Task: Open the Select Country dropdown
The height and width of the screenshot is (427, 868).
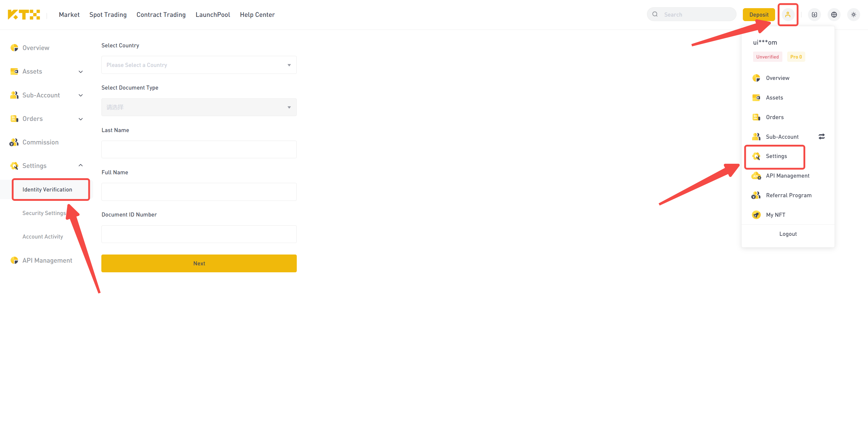Action: pos(199,65)
